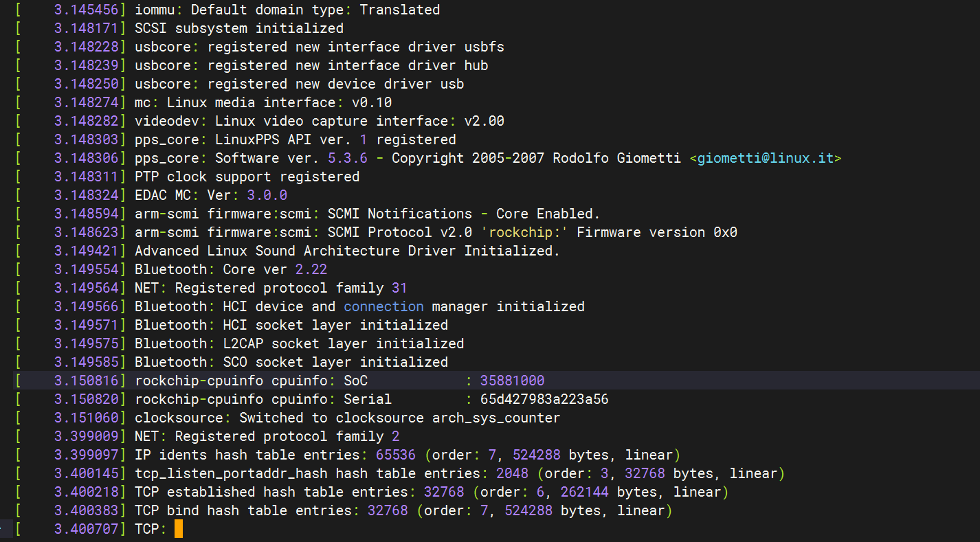Click the protocol family number 31
The height and width of the screenshot is (542, 980).
coord(399,288)
